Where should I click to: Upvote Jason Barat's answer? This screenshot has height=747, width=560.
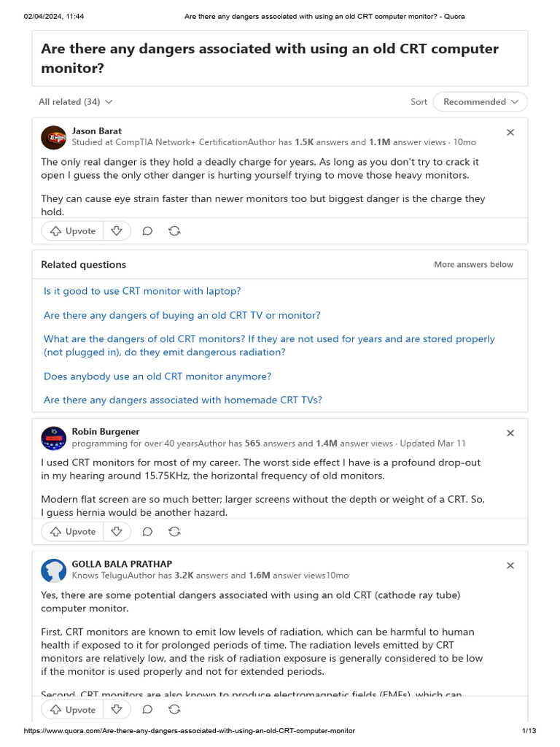73,231
